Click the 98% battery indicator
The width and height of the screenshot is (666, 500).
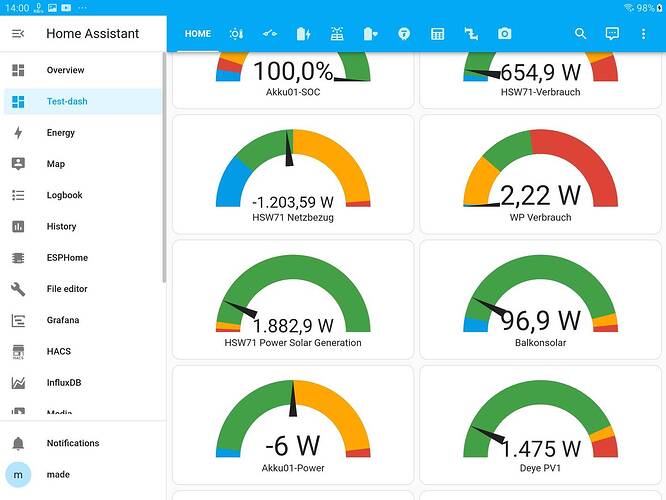[650, 8]
